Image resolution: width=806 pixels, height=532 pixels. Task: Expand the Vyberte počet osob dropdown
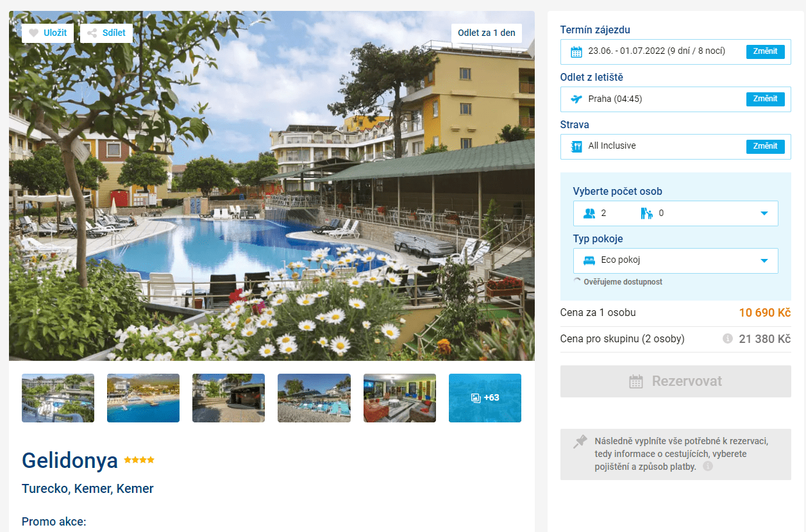(x=676, y=213)
